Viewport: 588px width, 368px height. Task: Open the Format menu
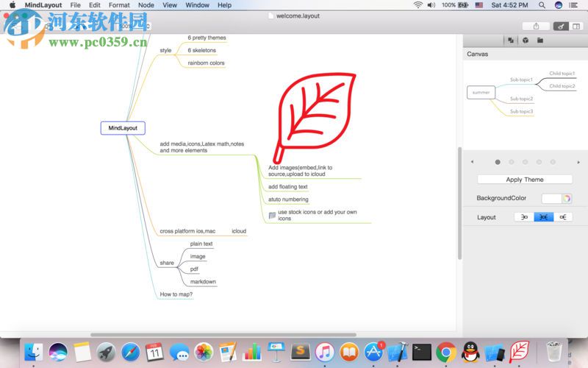point(119,5)
